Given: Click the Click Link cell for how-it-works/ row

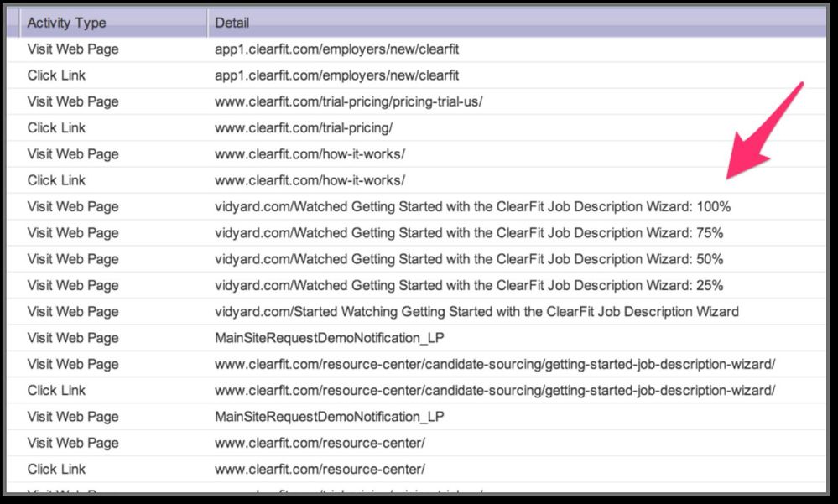Looking at the screenshot, I should click(x=57, y=180).
